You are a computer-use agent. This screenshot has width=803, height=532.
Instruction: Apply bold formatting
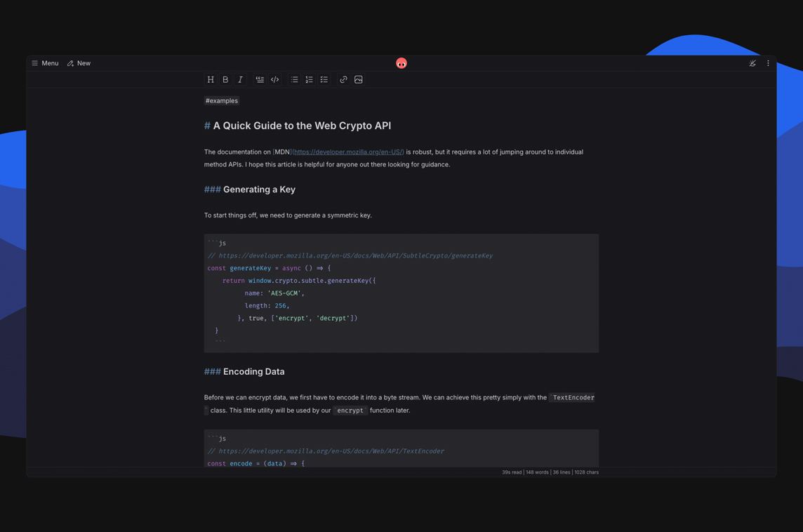pyautogui.click(x=225, y=80)
